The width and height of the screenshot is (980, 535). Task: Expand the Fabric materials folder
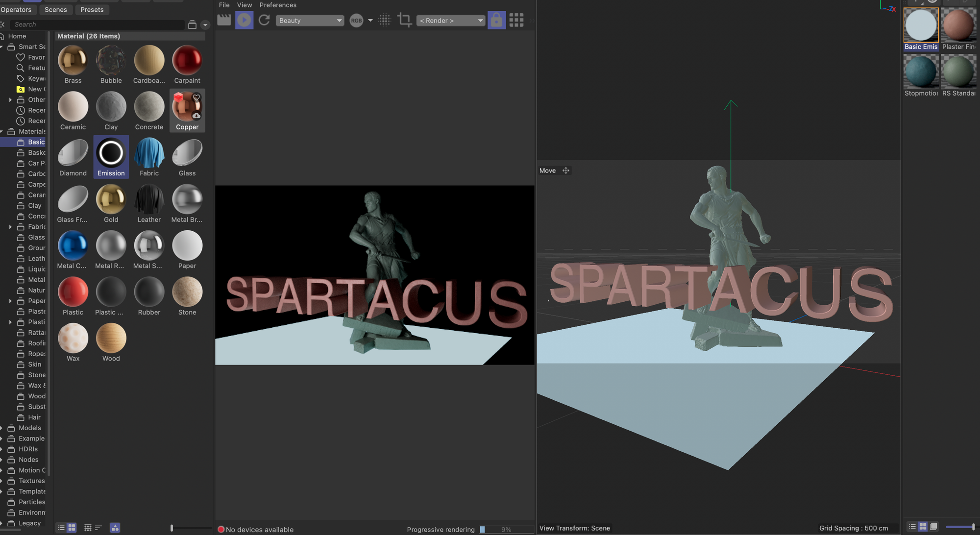coord(10,227)
